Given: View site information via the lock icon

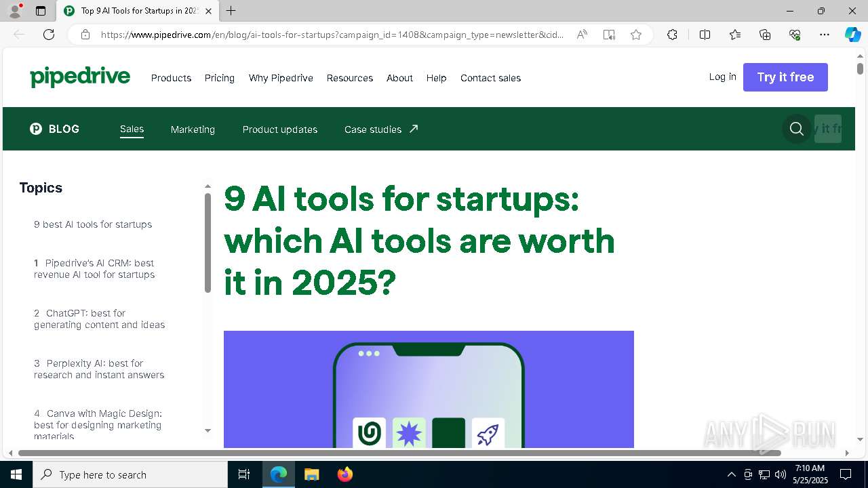Looking at the screenshot, I should pos(85,35).
